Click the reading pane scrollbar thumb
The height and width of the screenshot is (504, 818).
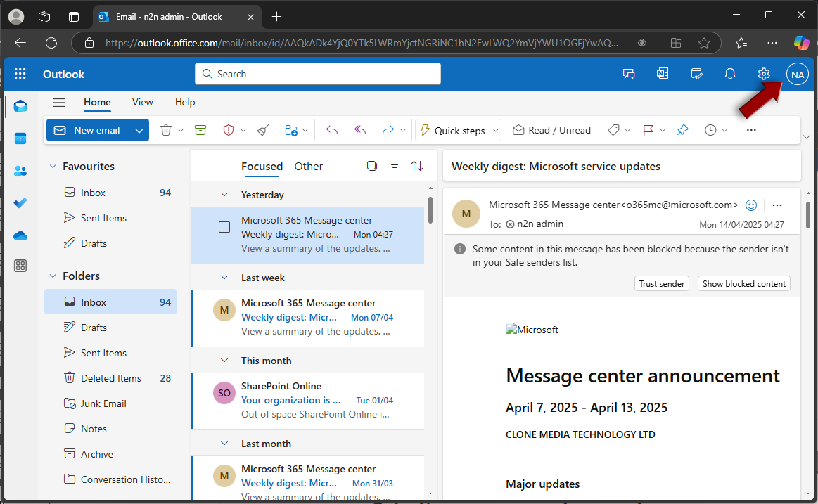pyautogui.click(x=808, y=214)
